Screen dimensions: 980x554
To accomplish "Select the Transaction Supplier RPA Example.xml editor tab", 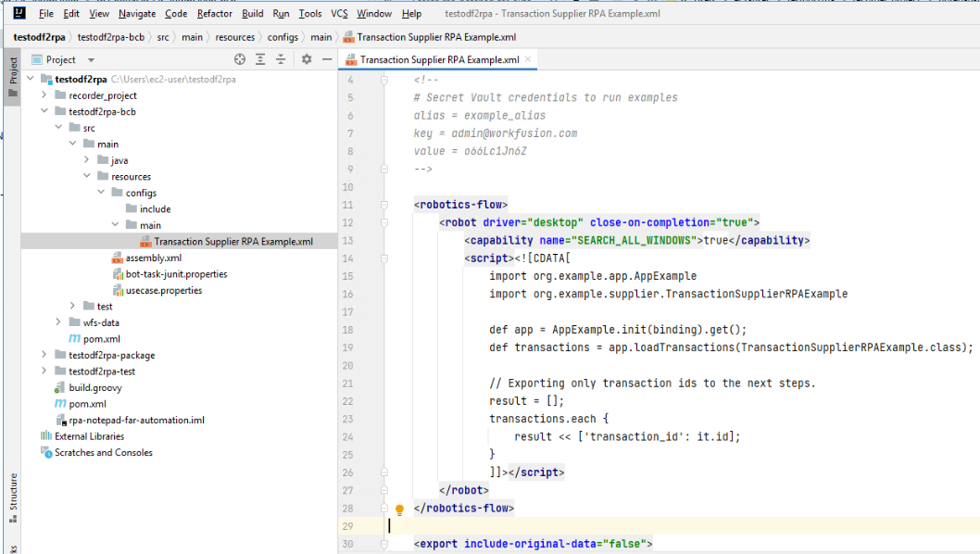I will point(439,59).
